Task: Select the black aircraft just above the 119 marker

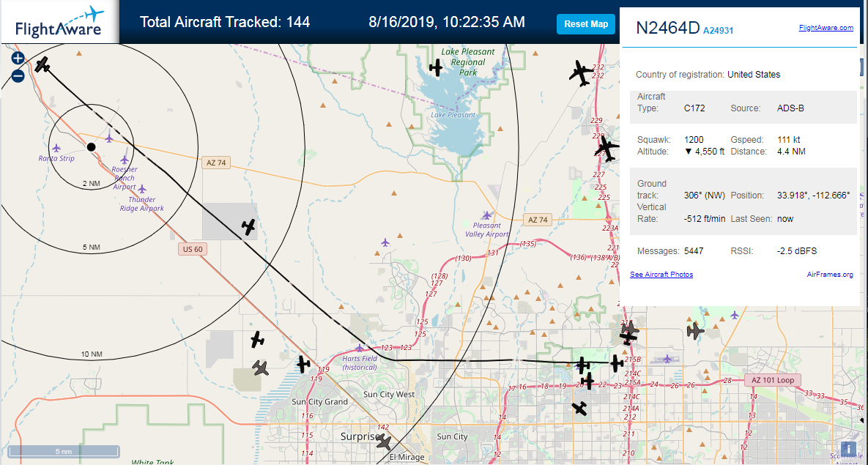Action: tap(303, 364)
